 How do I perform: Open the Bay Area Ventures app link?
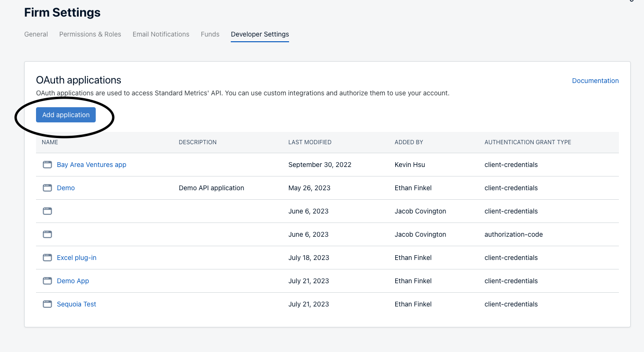[91, 165]
